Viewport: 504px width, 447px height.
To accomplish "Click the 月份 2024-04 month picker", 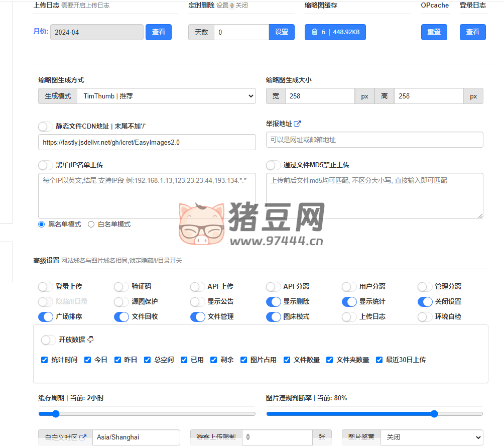I will coord(96,32).
